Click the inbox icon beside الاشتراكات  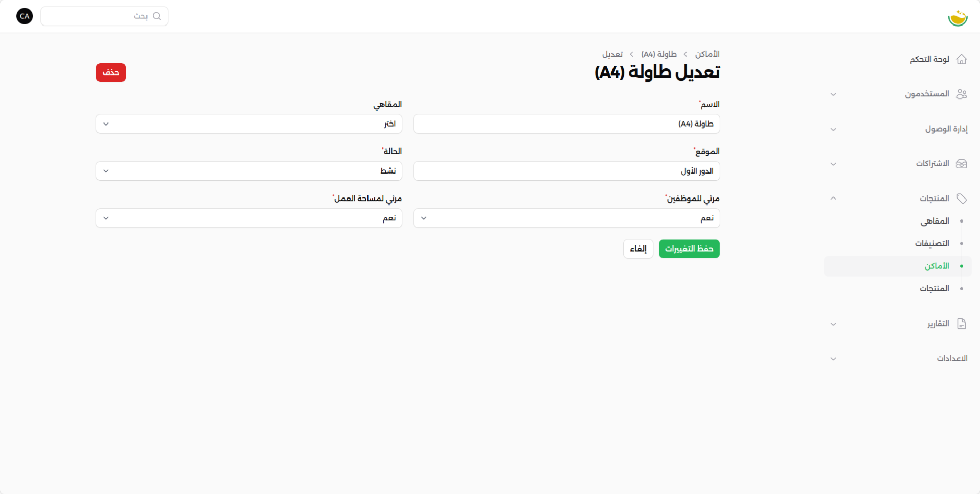pos(962,164)
